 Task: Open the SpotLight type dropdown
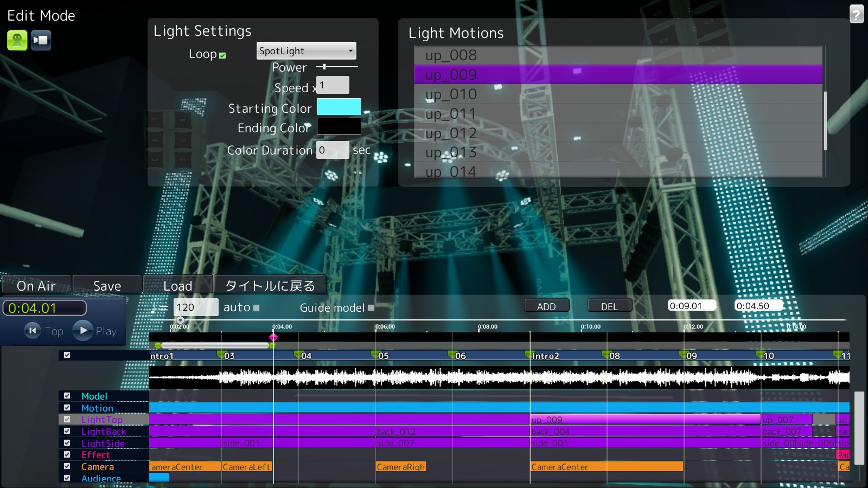pos(306,50)
